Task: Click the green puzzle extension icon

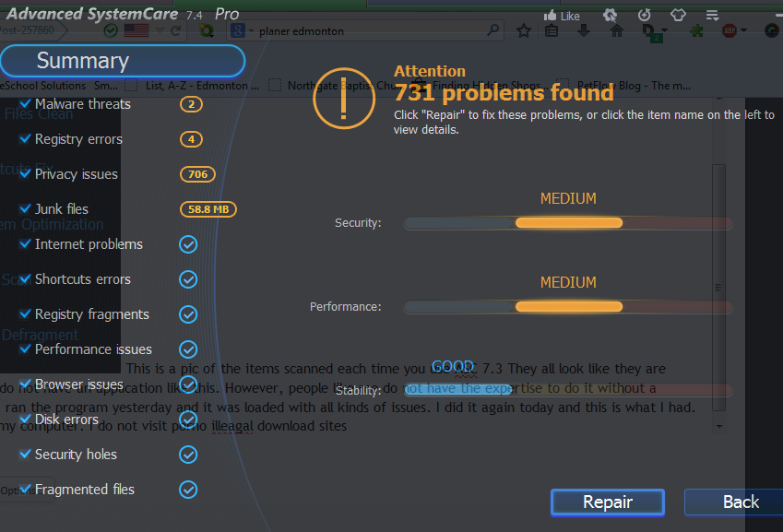Action: click(696, 31)
